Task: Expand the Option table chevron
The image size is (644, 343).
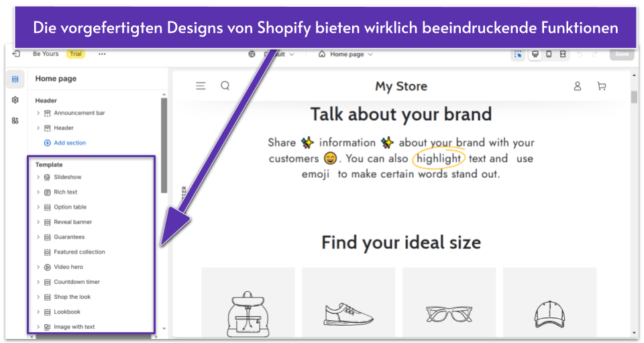Action: [x=38, y=207]
